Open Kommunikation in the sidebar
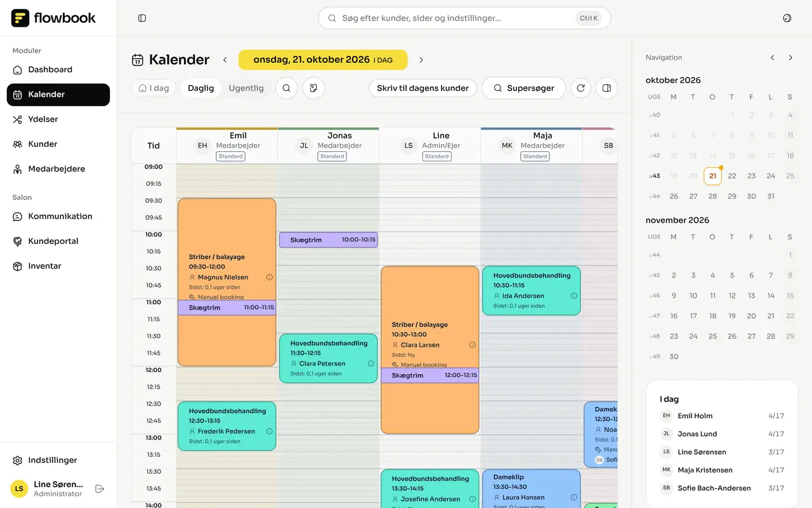 click(x=58, y=217)
